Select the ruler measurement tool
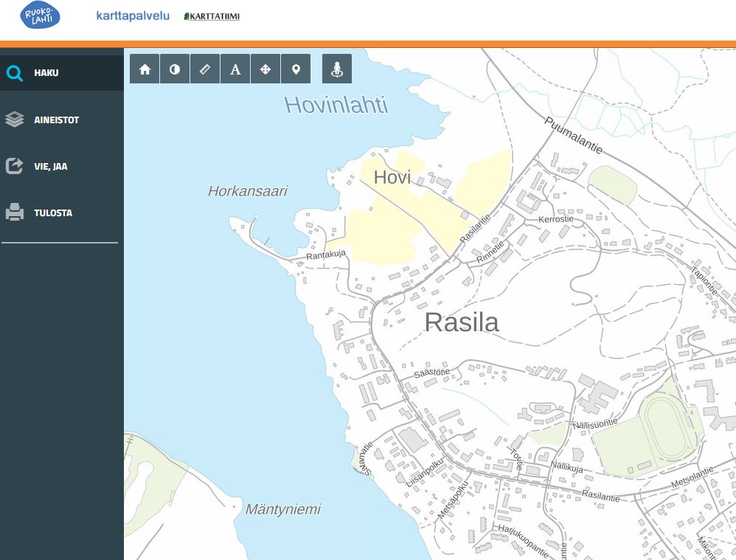The image size is (736, 560). pos(205,69)
